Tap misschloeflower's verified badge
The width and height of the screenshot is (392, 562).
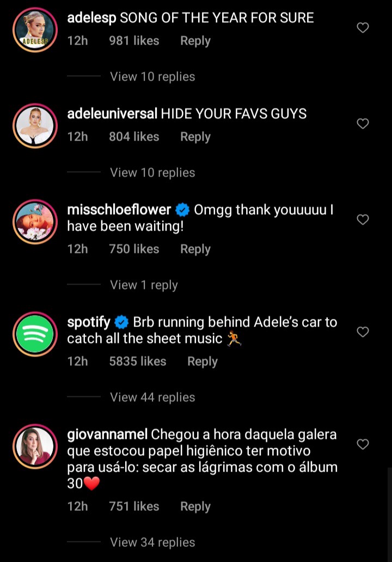click(182, 210)
